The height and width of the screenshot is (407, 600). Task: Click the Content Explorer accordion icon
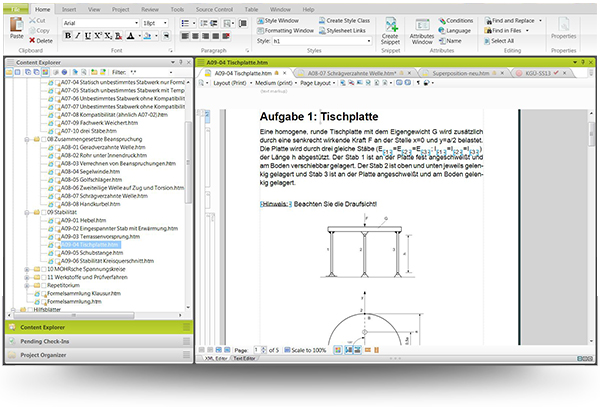pos(12,327)
